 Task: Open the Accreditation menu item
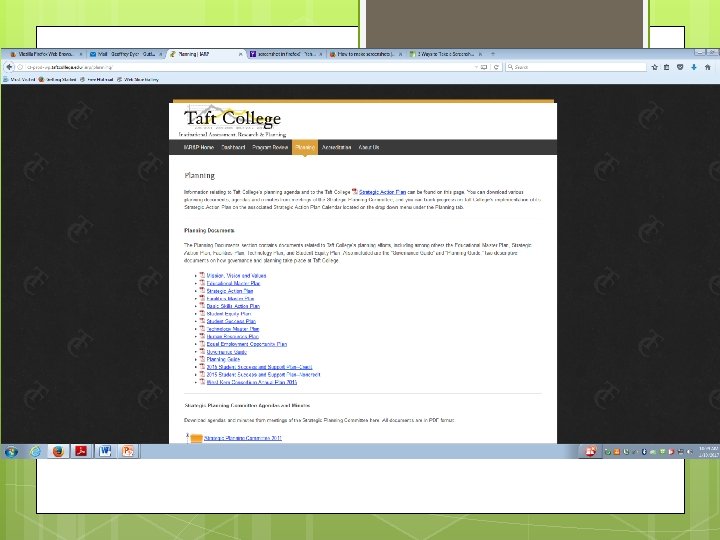(337, 147)
